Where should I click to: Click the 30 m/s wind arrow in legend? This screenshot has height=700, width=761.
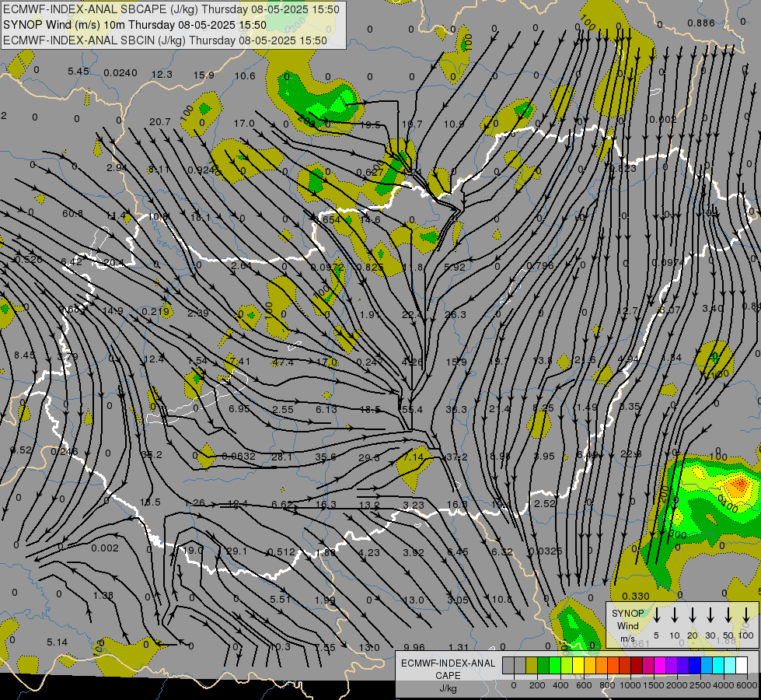pyautogui.click(x=710, y=615)
